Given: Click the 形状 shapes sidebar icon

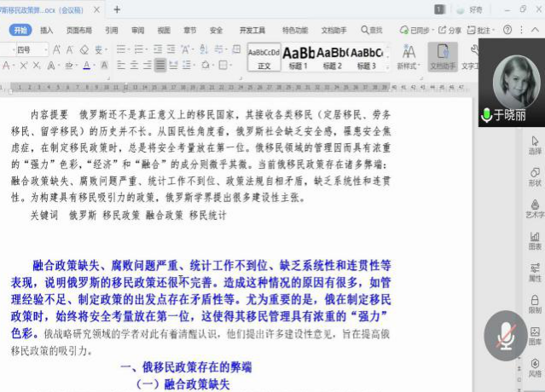Looking at the screenshot, I should [535, 177].
